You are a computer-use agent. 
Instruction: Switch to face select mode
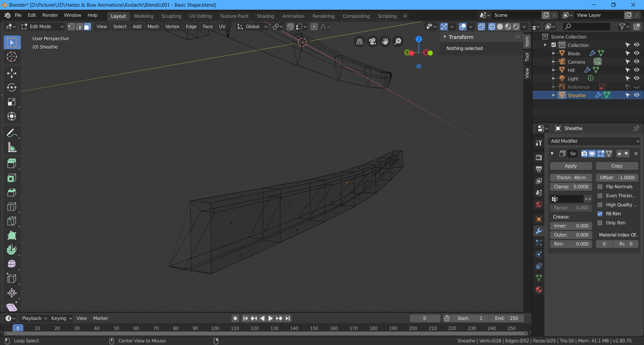coord(87,26)
